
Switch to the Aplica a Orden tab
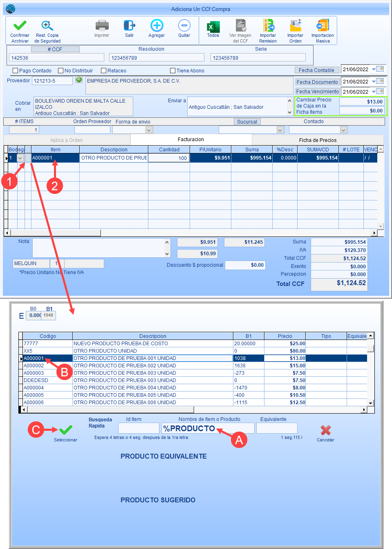tap(67, 140)
